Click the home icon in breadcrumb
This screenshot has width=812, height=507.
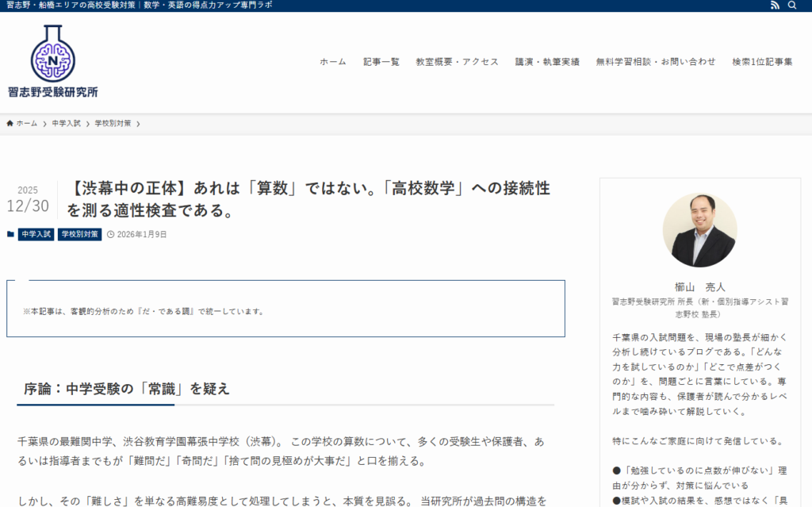pyautogui.click(x=10, y=124)
